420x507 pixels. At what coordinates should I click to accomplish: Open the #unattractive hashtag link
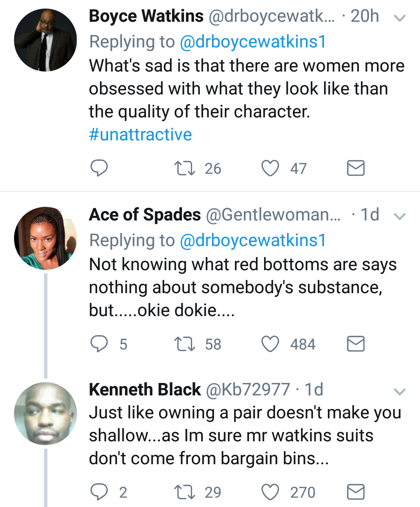click(140, 135)
